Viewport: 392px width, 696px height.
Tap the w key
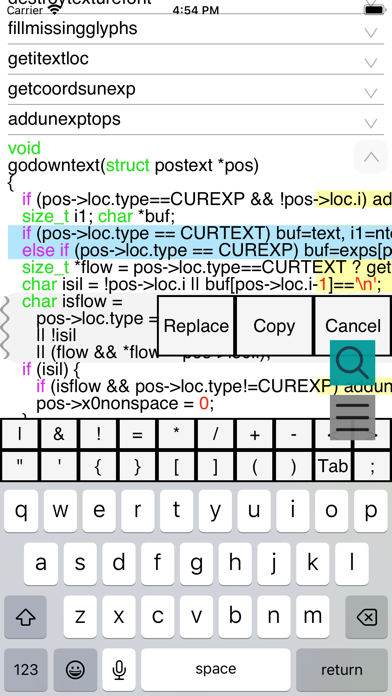(59, 511)
